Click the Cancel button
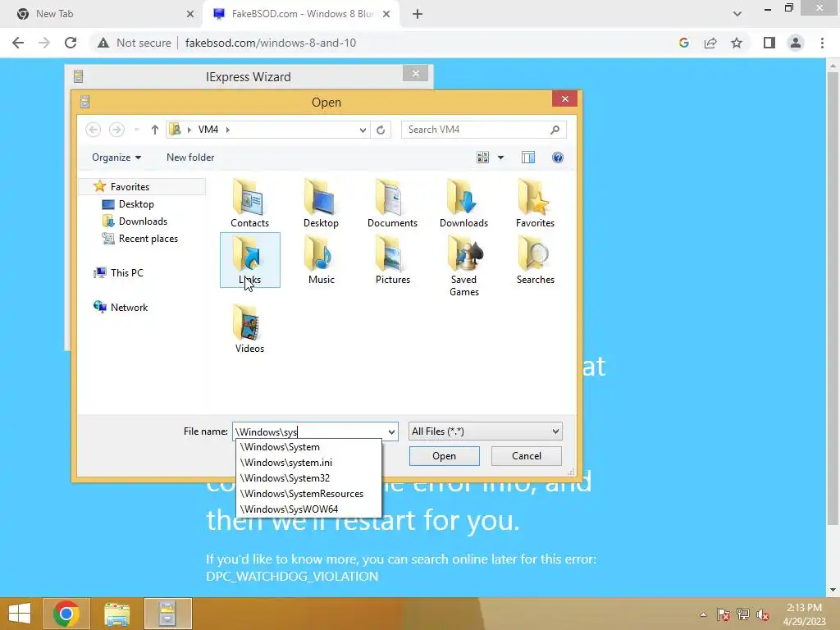Screen dimensions: 840x630 [x=526, y=456]
